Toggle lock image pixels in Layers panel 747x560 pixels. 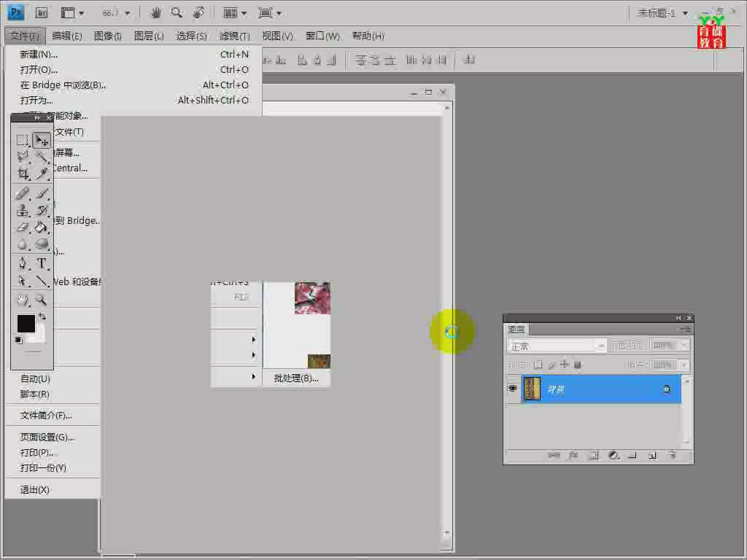coord(551,365)
